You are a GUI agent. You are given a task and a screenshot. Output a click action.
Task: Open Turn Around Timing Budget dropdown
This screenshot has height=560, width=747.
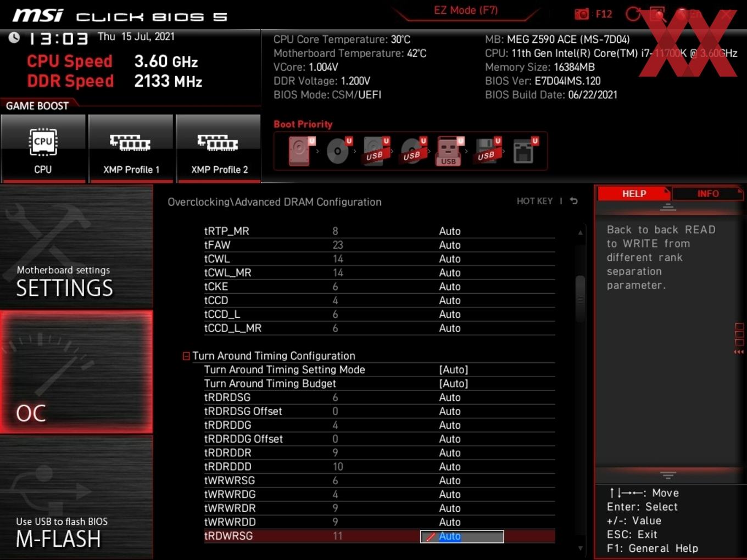454,383
